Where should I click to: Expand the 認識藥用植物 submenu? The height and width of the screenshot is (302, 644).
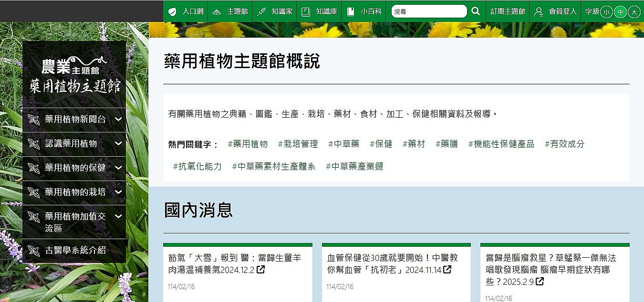tap(118, 143)
